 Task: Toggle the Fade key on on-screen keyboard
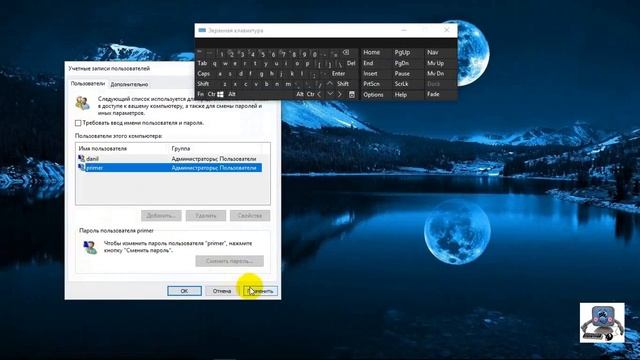coord(433,94)
